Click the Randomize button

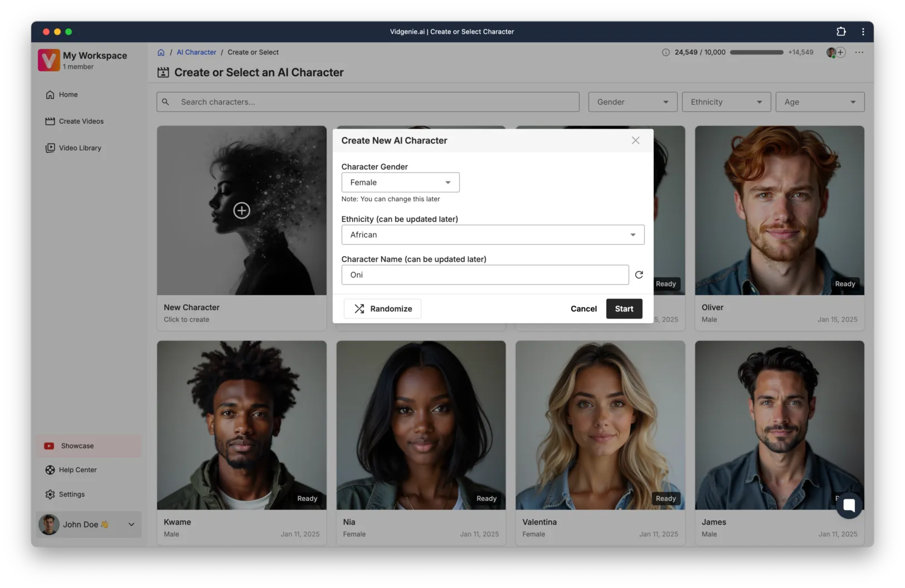[x=383, y=308]
